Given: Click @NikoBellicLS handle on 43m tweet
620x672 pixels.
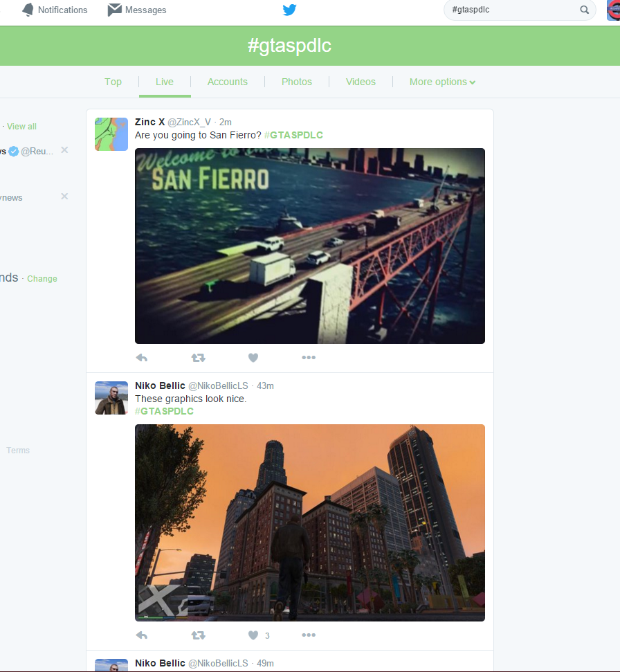Looking at the screenshot, I should (218, 385).
